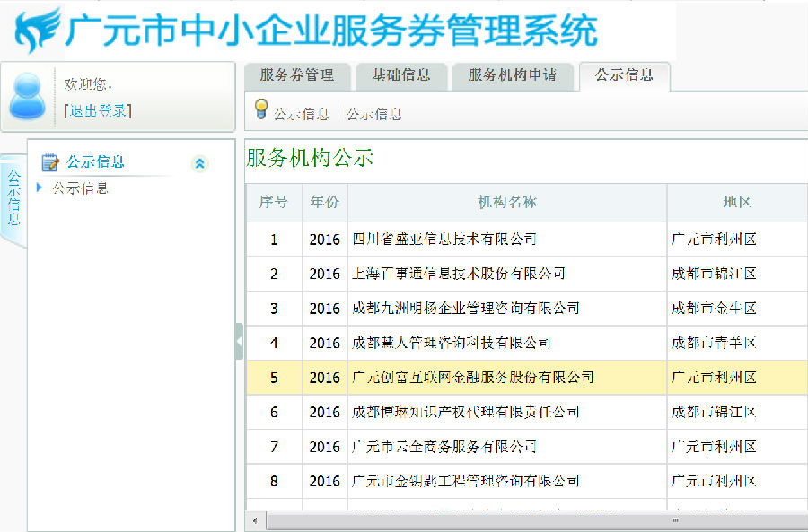Switch to the 基础信息 tab
This screenshot has width=808, height=532.
(x=401, y=75)
